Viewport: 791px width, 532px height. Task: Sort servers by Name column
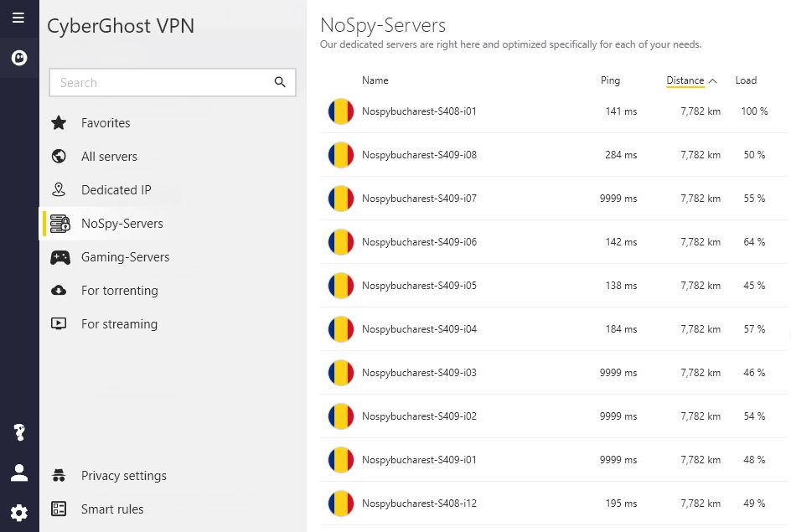(375, 80)
